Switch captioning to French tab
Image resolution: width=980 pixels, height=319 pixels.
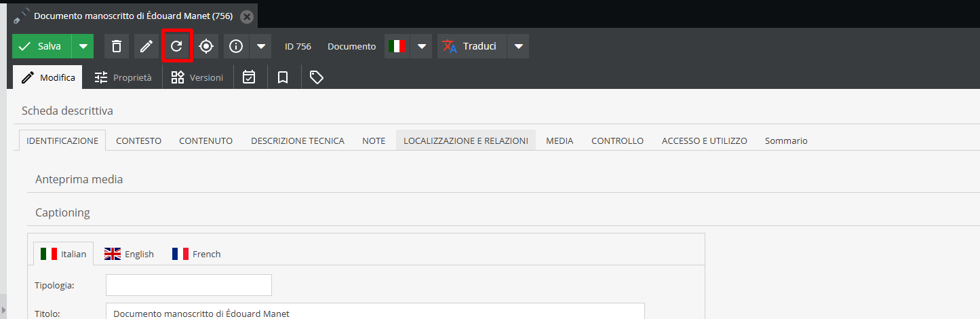(197, 254)
